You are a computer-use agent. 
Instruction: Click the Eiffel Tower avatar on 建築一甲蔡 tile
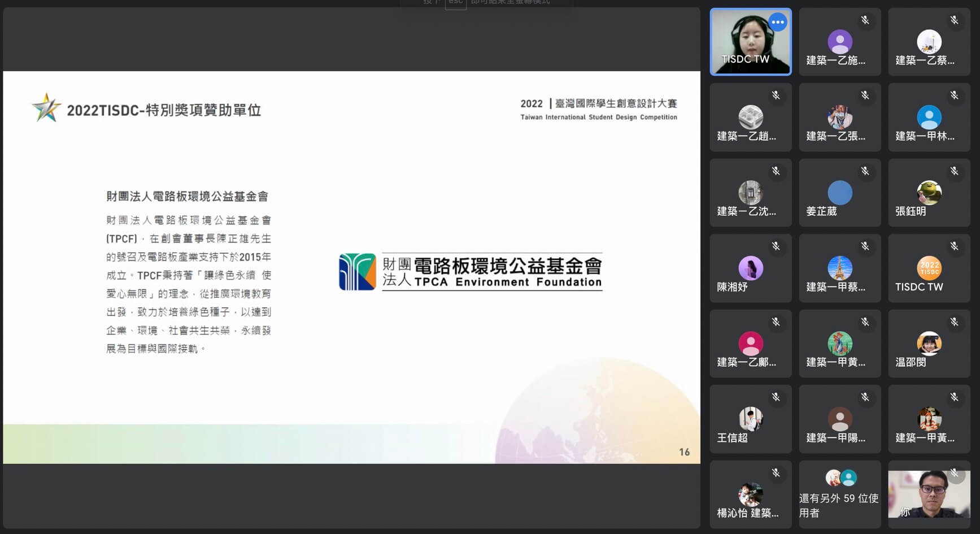[x=839, y=268]
